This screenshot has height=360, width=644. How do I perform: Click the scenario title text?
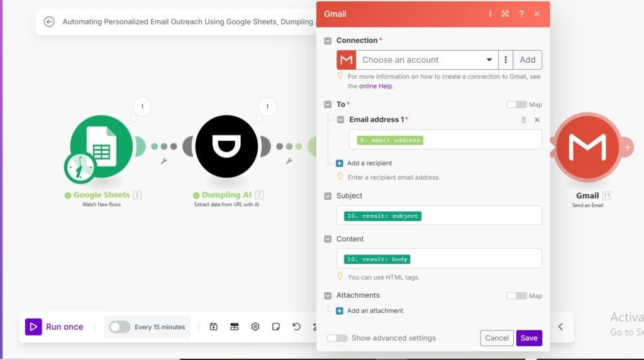(187, 22)
